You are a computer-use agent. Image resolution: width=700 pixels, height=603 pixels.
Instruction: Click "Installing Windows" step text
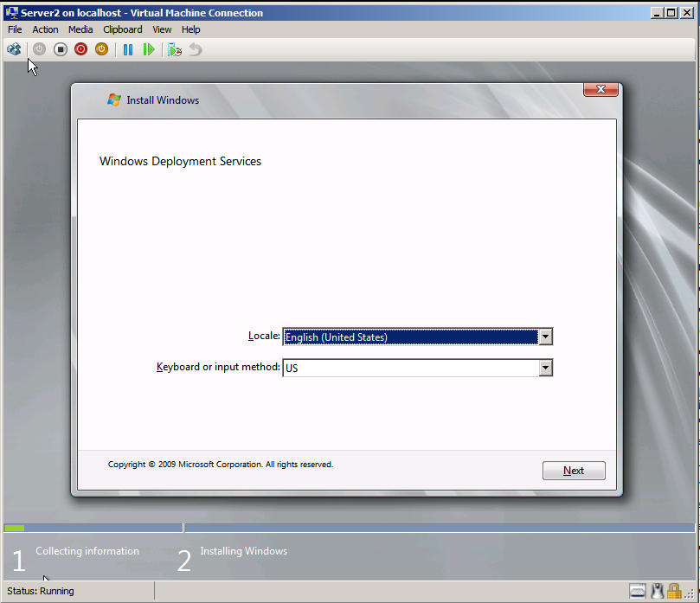pos(244,551)
